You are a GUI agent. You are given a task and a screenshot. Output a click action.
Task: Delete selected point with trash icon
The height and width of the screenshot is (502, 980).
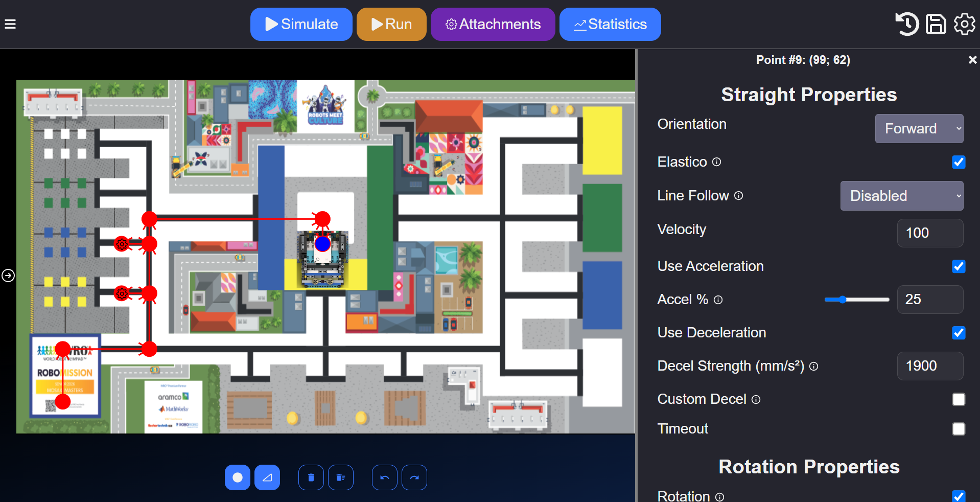pos(311,477)
